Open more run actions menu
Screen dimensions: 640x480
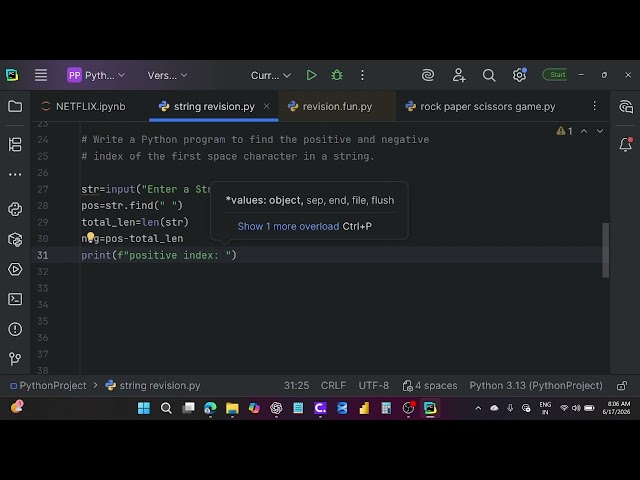[x=362, y=75]
